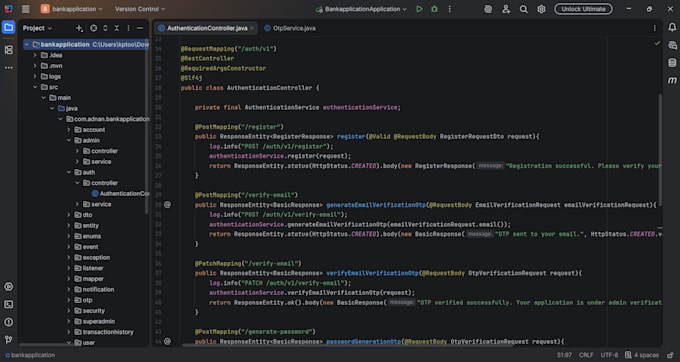Open Search Everywhere magnifier
The width and height of the screenshot is (680, 362).
pos(523,9)
